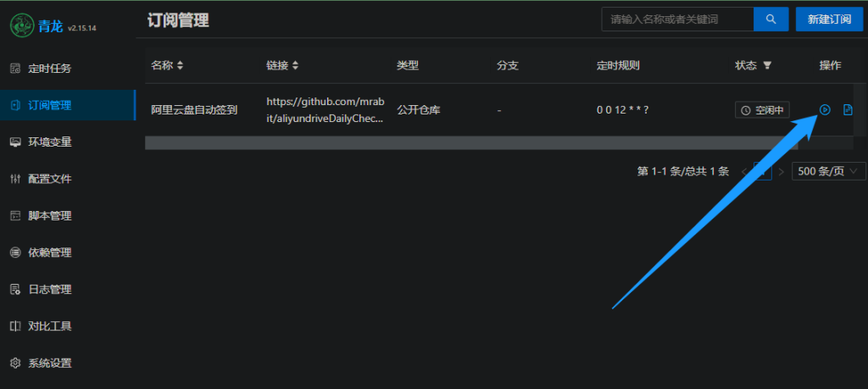
Task: Click the 0 0 12 * * ? schedule cell
Action: point(622,110)
